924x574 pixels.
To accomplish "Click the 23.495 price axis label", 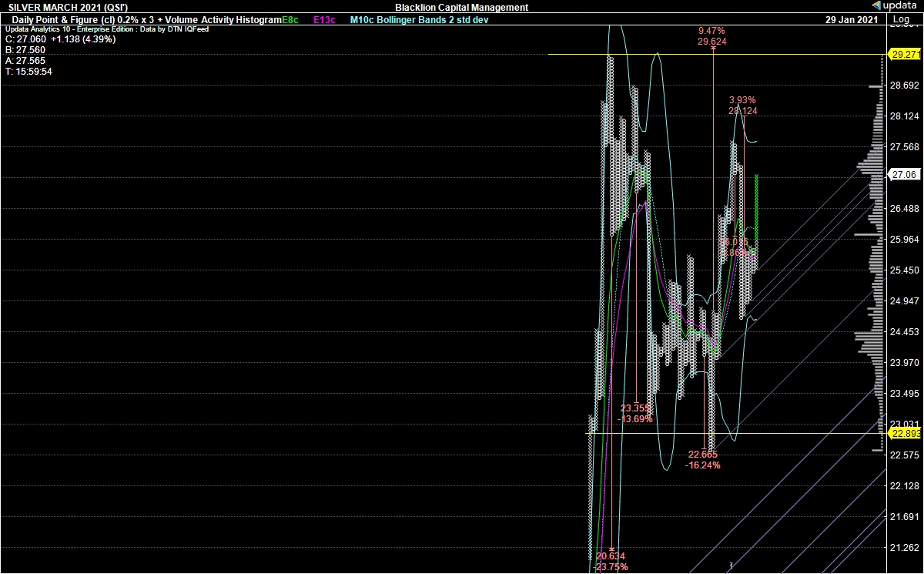I will [906, 393].
